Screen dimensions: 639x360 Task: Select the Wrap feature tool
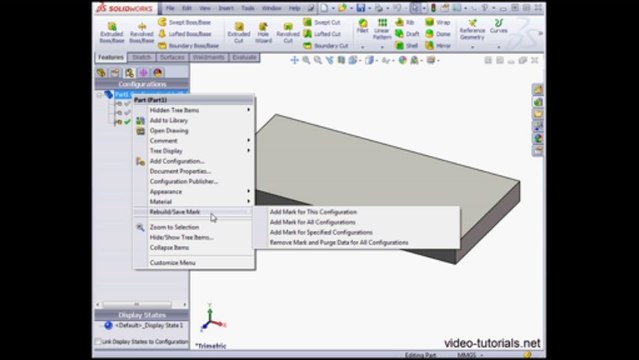(x=438, y=22)
